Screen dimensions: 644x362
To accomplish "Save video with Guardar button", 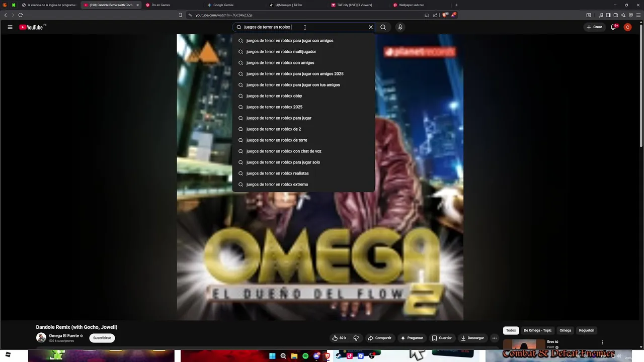I will point(442,338).
